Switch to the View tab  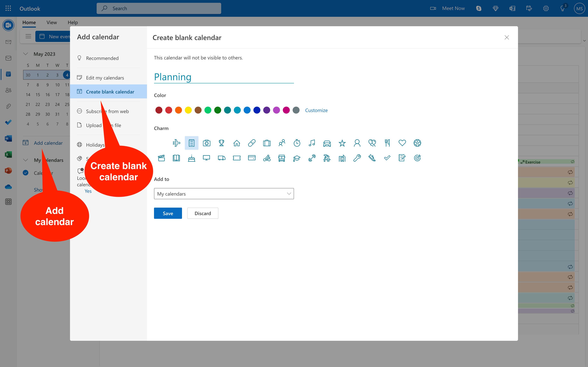point(51,22)
